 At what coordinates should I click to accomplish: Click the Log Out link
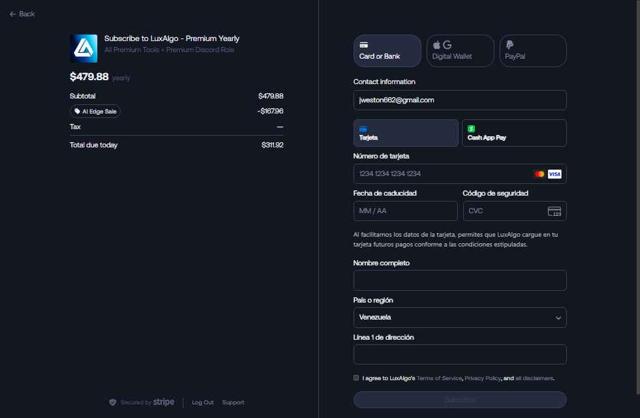click(x=202, y=402)
